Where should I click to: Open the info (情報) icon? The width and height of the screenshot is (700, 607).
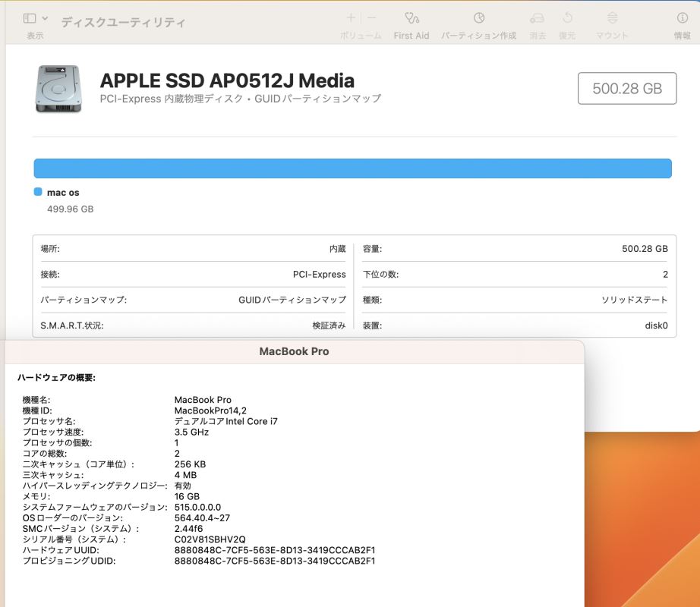tap(682, 17)
